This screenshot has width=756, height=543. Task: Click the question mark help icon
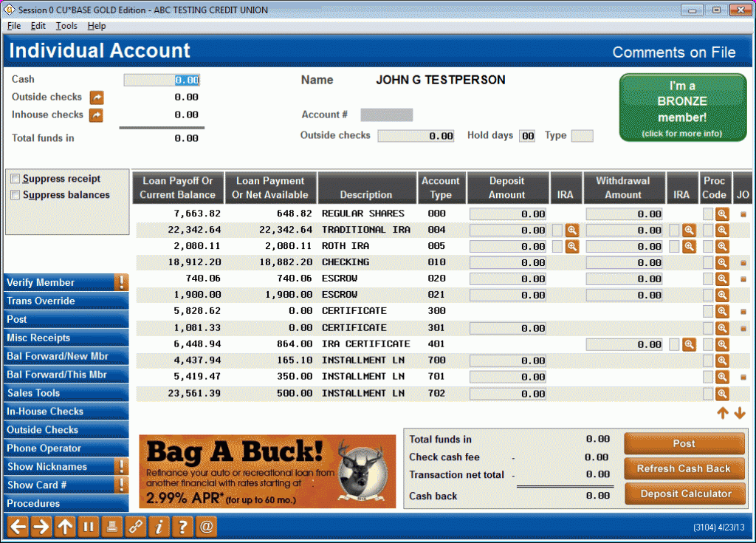click(182, 527)
